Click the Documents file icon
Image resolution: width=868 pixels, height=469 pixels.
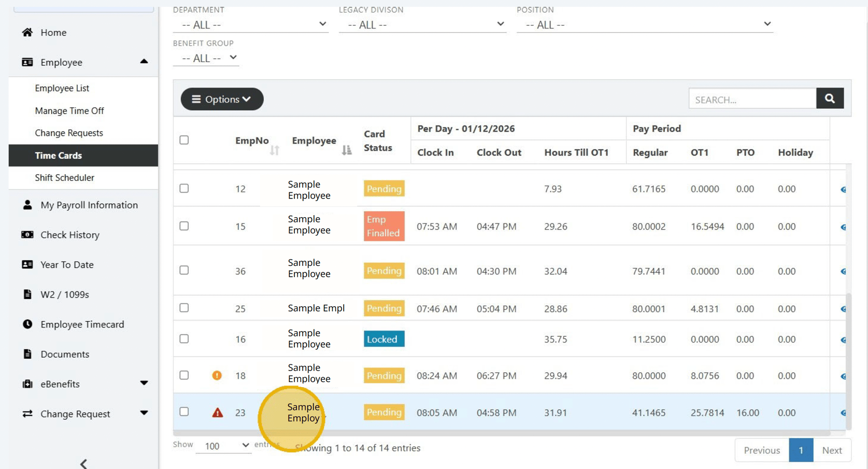[x=27, y=354]
